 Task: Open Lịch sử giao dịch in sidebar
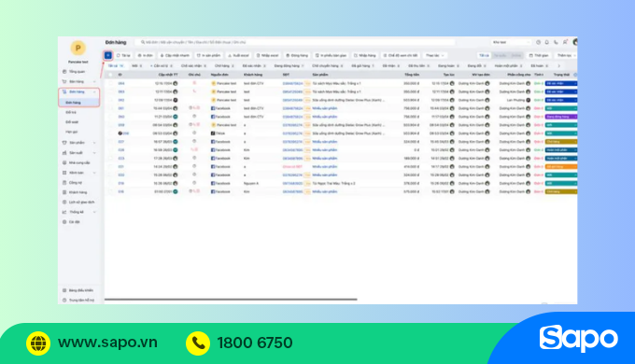(x=79, y=202)
